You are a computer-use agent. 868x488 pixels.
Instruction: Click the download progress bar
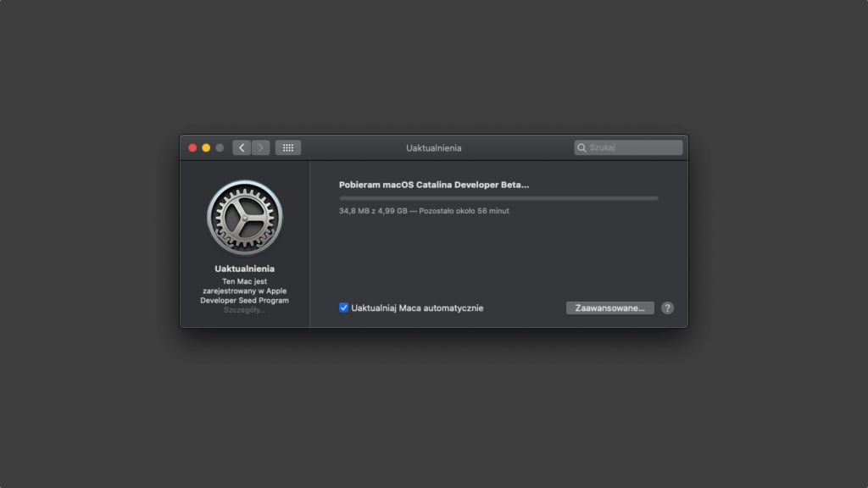tap(498, 197)
